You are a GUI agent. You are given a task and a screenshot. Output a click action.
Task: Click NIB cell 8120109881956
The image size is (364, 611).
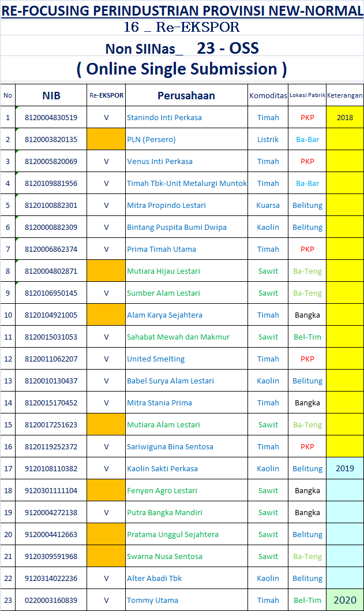click(x=51, y=183)
